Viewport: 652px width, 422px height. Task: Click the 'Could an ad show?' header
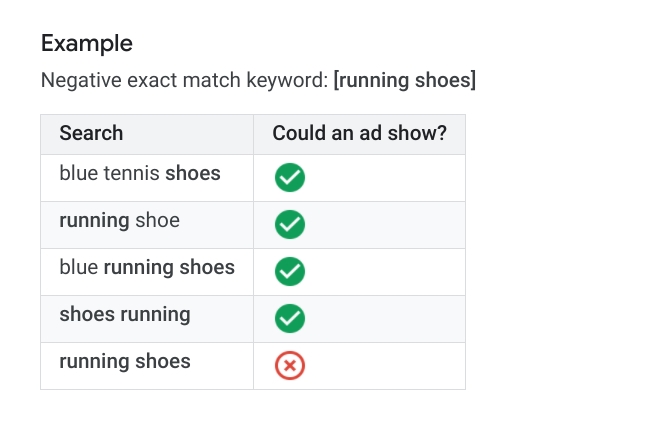click(x=359, y=134)
